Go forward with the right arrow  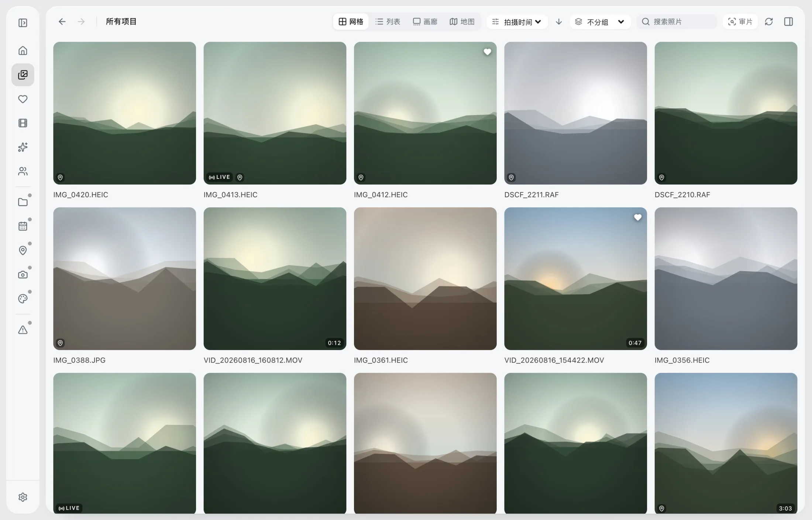click(x=81, y=22)
